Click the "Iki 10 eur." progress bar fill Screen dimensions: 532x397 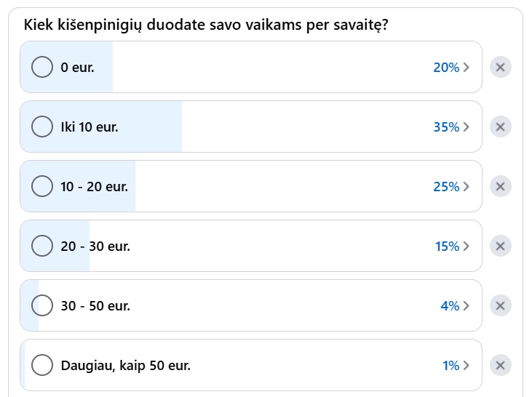[101, 127]
